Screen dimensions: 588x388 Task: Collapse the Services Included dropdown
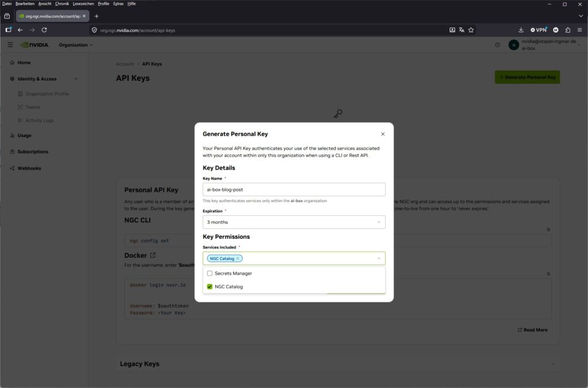(x=379, y=258)
